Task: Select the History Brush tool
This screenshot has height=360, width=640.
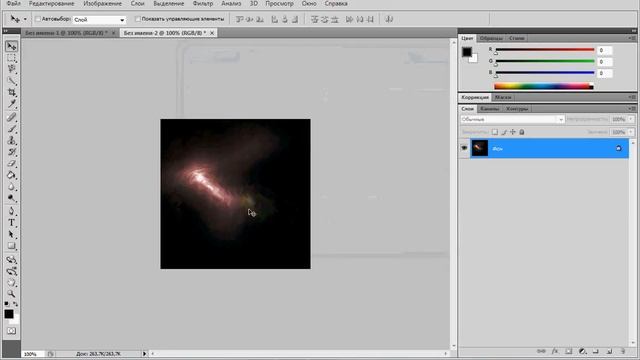Action: 11,152
